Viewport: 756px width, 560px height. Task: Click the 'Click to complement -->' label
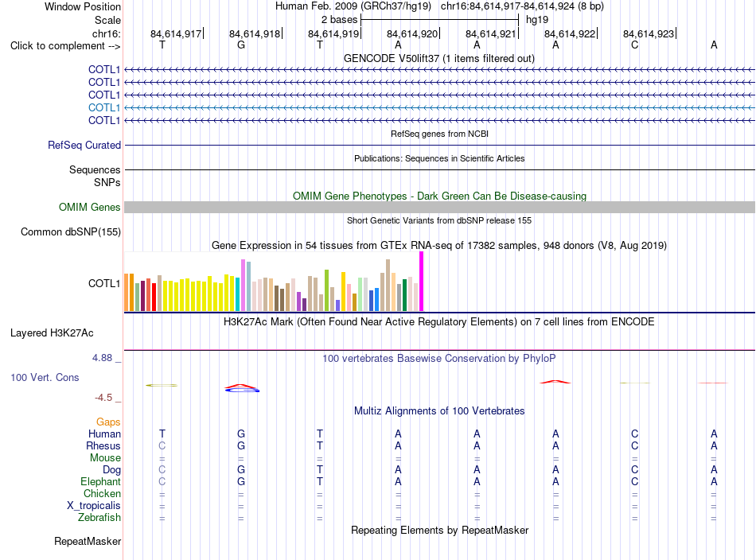[65, 46]
